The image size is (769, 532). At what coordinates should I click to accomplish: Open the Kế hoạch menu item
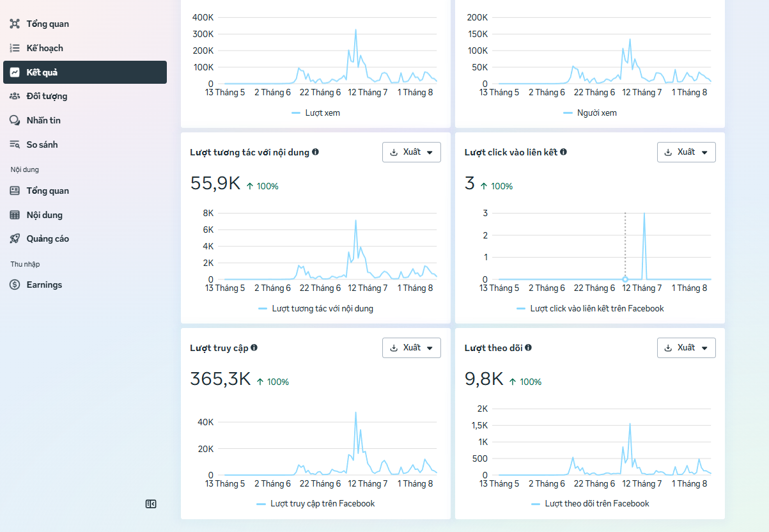[x=85, y=48]
